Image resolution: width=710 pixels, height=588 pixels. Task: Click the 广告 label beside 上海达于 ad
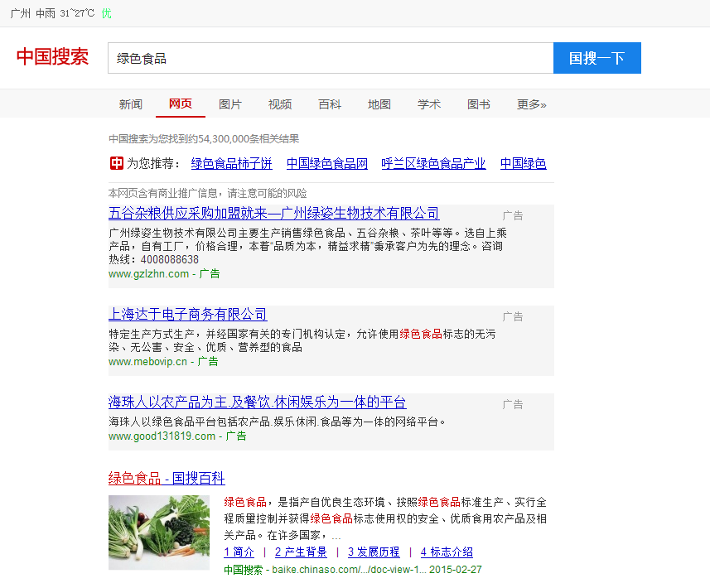pos(513,316)
